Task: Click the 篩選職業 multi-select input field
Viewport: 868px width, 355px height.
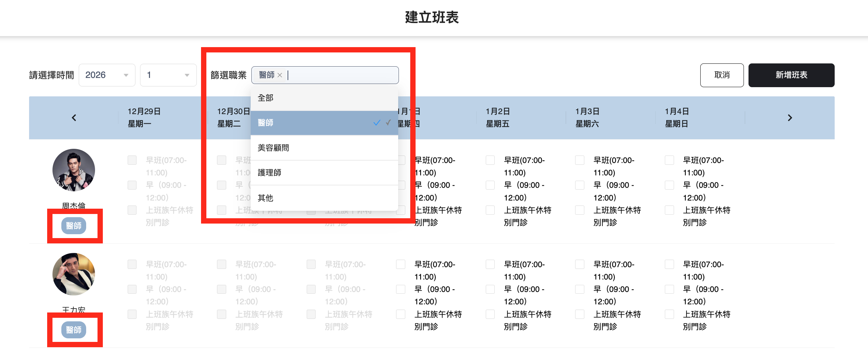Action: pyautogui.click(x=340, y=75)
